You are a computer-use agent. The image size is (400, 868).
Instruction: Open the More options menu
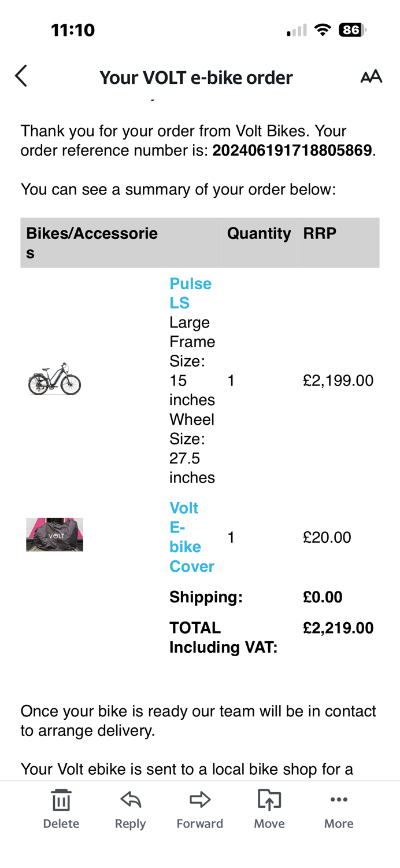[x=339, y=800]
